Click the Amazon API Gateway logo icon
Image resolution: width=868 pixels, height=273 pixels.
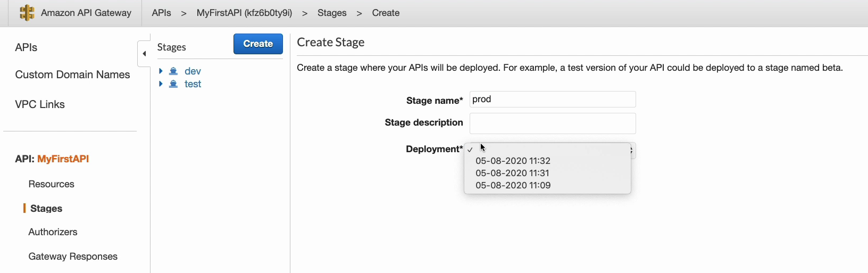[27, 13]
